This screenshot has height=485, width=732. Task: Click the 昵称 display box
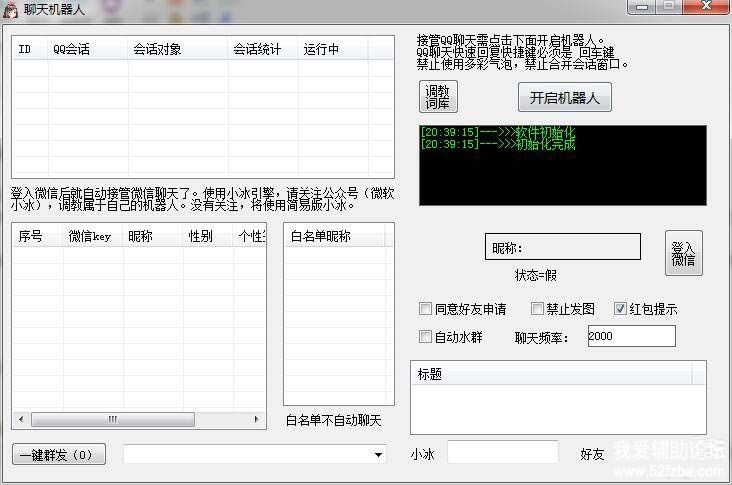click(562, 247)
